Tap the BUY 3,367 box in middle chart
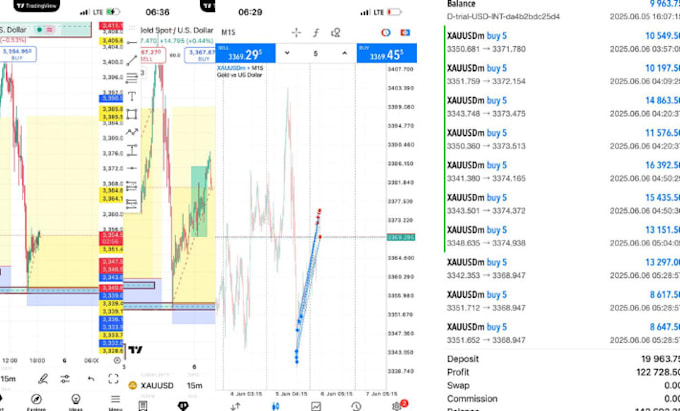The image size is (680, 411). (200, 55)
